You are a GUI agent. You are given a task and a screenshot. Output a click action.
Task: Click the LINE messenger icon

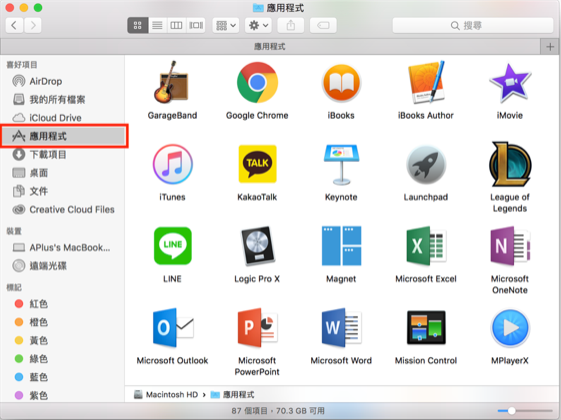point(172,246)
